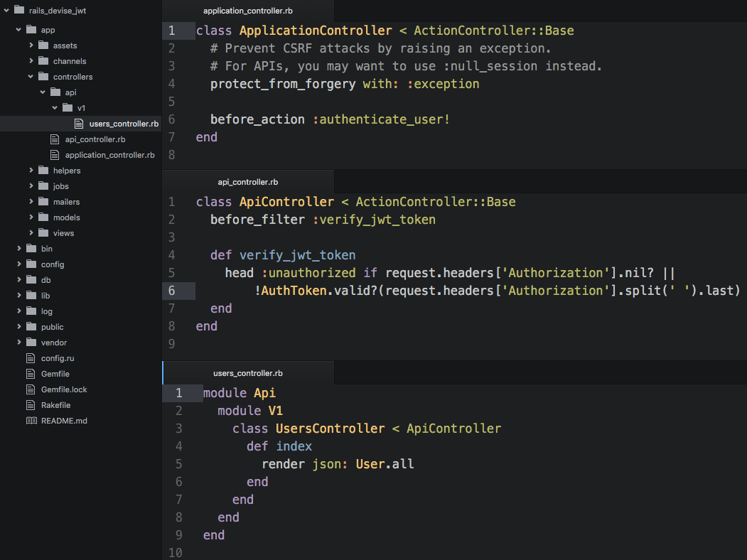Expand the helpers folder
This screenshot has width=747, height=560.
pos(31,170)
